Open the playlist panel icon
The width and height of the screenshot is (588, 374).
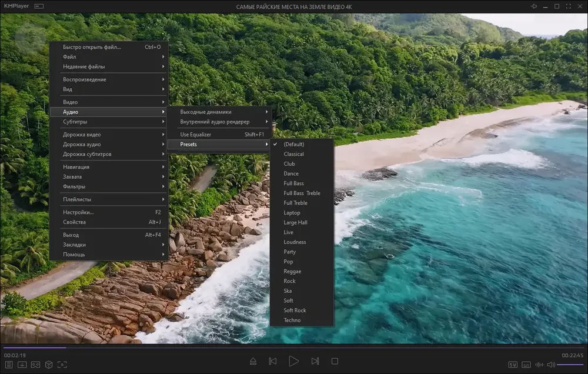coord(9,365)
